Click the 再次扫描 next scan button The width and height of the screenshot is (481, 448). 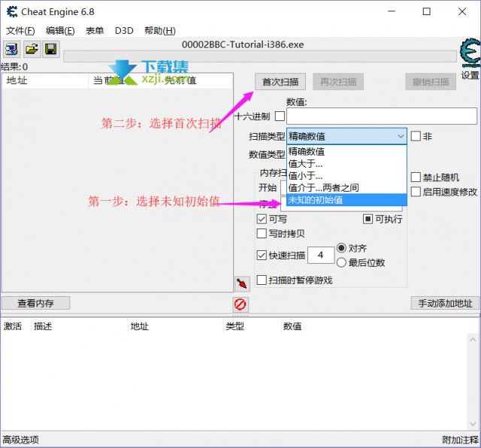[338, 82]
